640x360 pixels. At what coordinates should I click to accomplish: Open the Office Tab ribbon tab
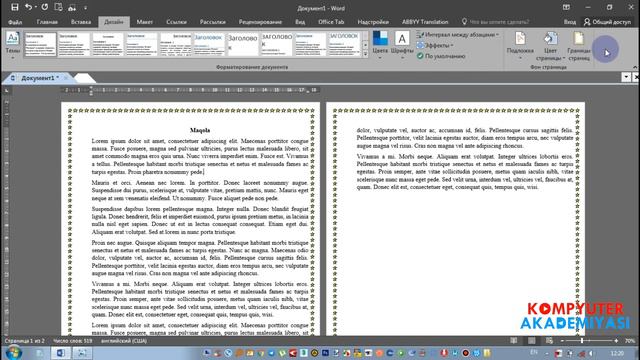[331, 22]
